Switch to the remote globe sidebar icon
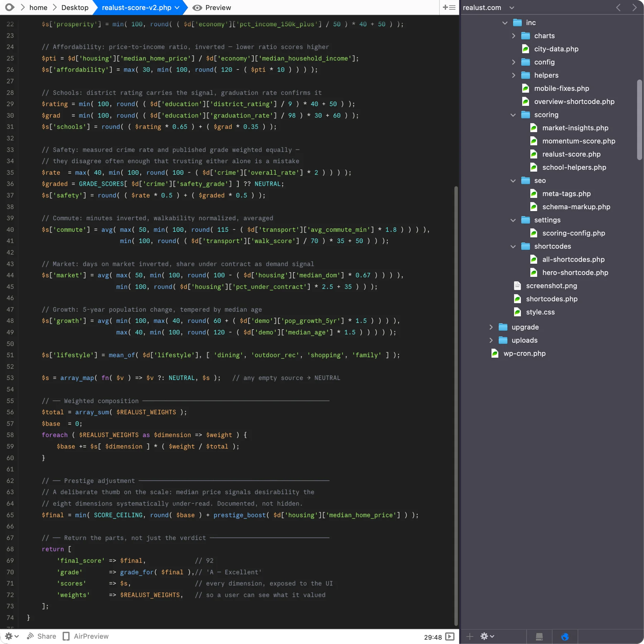 pyautogui.click(x=565, y=636)
